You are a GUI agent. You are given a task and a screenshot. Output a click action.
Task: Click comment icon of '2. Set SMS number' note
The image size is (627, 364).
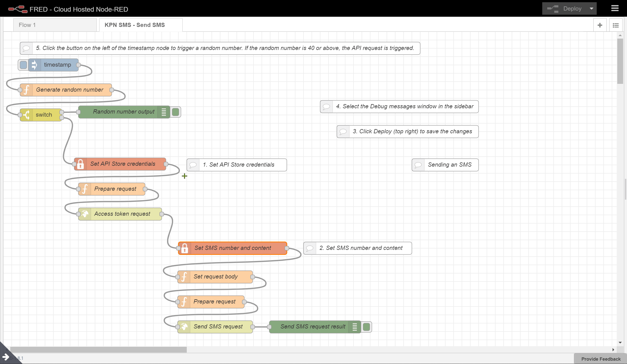310,248
